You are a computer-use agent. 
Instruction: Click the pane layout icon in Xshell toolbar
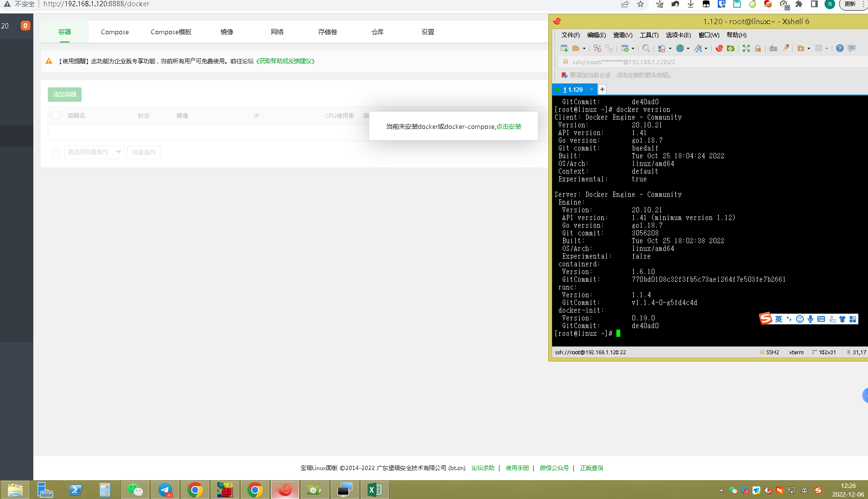coord(819,48)
